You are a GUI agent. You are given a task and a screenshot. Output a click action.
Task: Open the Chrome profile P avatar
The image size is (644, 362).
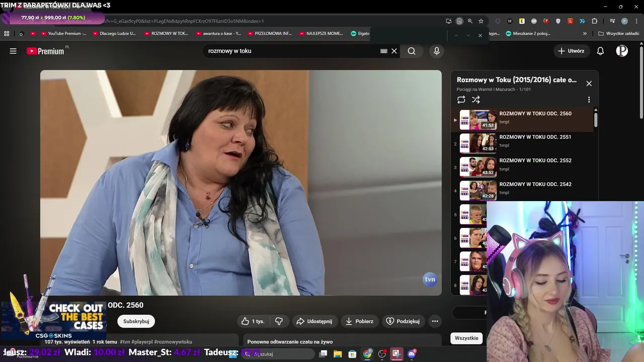point(624,21)
